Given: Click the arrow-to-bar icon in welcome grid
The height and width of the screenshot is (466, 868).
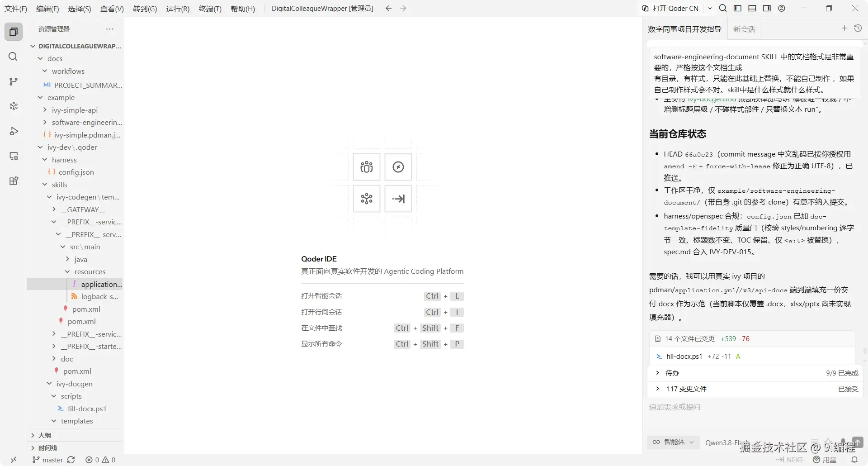Looking at the screenshot, I should click(398, 199).
